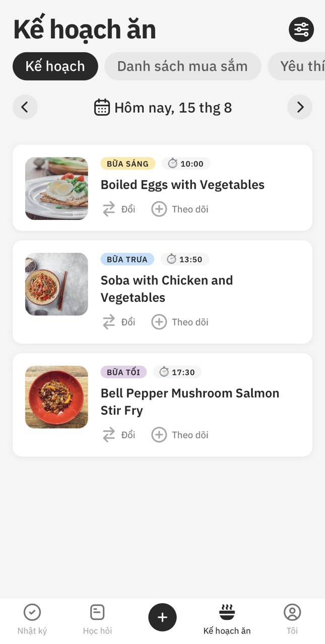Change the 17:30 dinner time
The height and width of the screenshot is (644, 325).
177,372
